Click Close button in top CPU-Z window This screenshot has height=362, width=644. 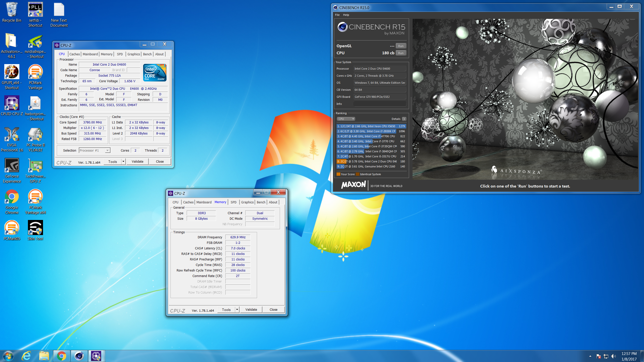pyautogui.click(x=160, y=161)
